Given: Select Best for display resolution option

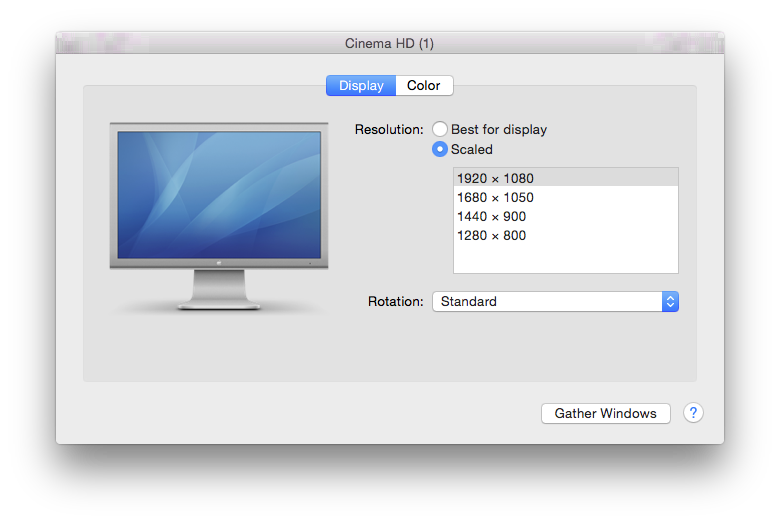Looking at the screenshot, I should 440,129.
